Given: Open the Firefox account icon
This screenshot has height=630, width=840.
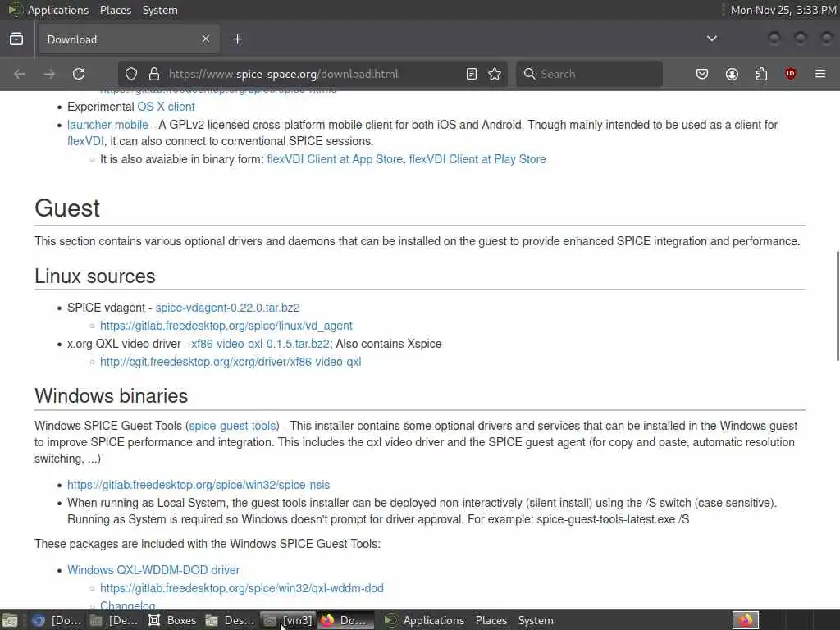Looking at the screenshot, I should [732, 74].
